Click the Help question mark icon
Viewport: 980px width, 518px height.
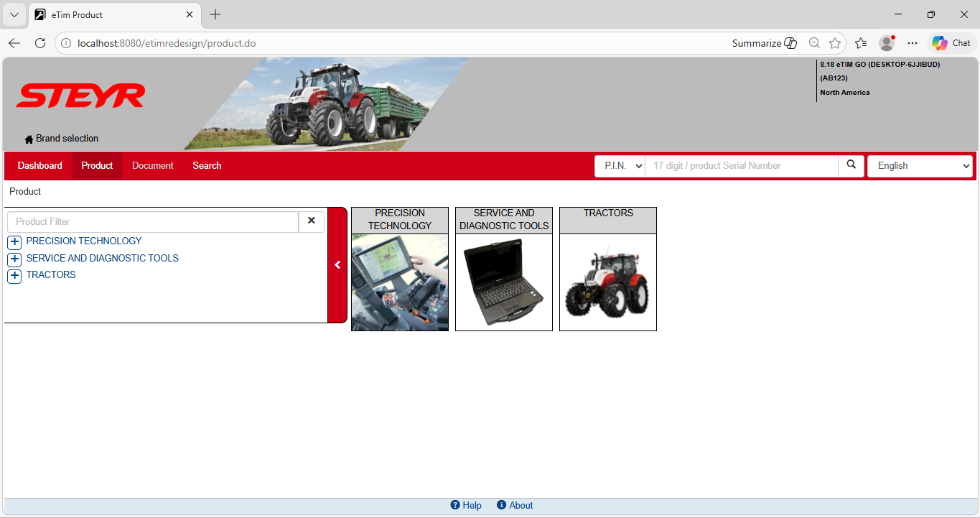coord(455,505)
